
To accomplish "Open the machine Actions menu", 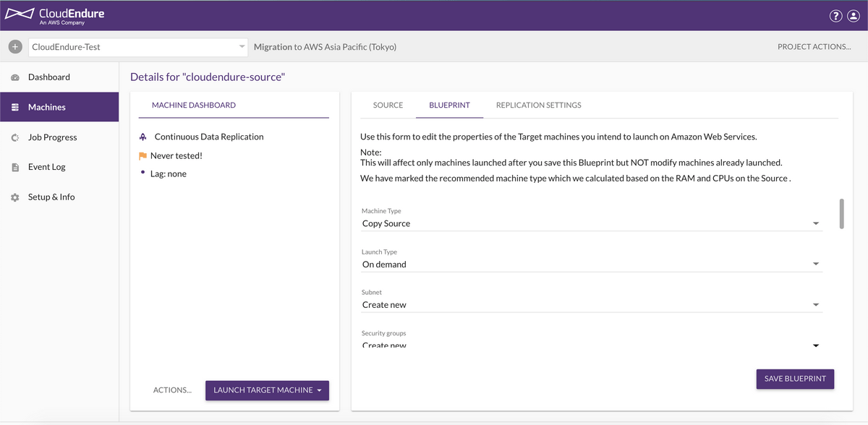I will pos(172,390).
